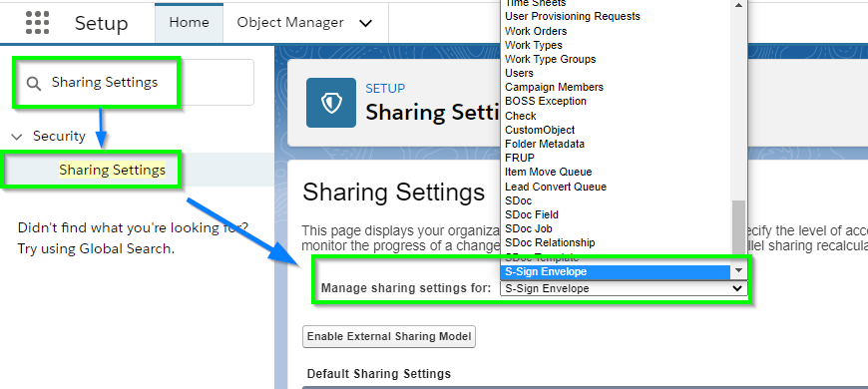Switch to the Home tab
The height and width of the screenshot is (389, 868).
[x=190, y=23]
